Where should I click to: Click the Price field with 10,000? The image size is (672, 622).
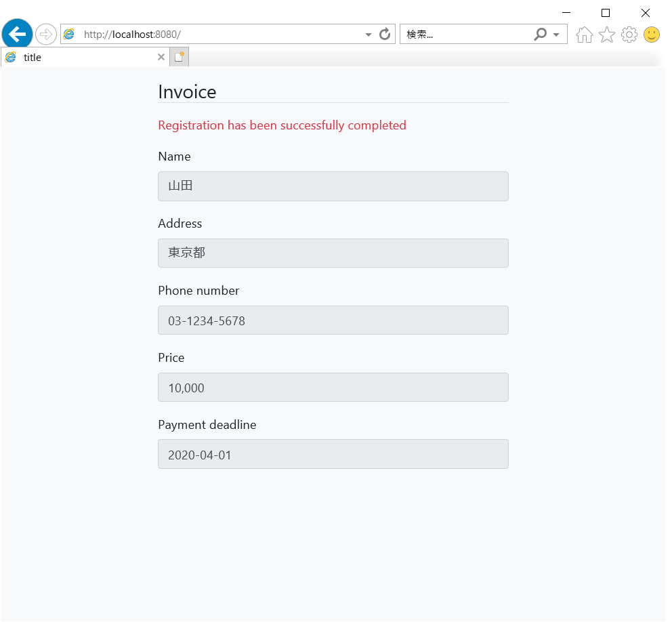(333, 387)
